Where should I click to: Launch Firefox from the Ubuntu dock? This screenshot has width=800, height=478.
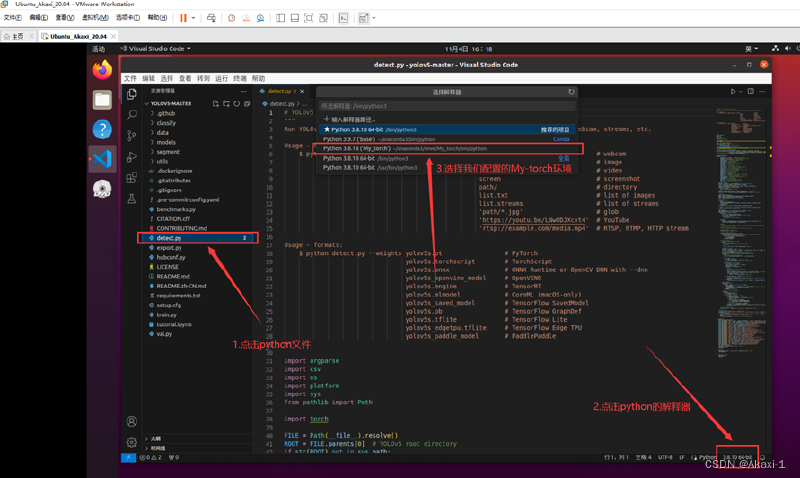click(102, 70)
